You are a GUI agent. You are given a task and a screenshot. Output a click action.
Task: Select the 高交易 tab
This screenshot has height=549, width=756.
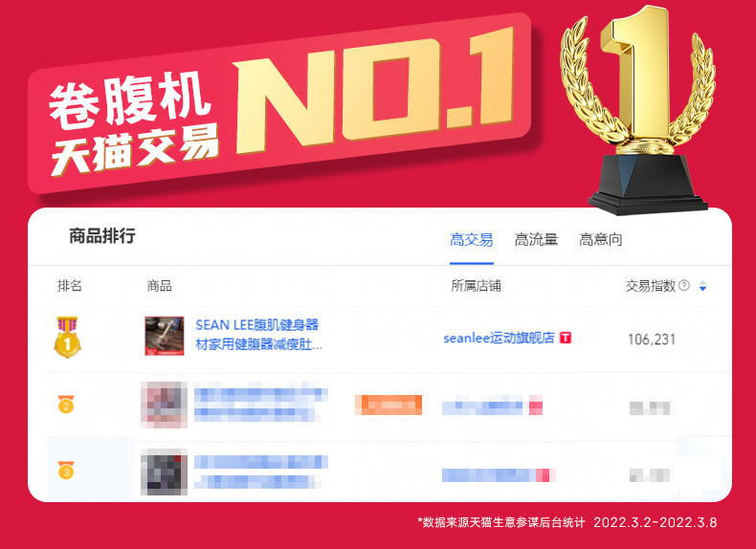pos(471,239)
